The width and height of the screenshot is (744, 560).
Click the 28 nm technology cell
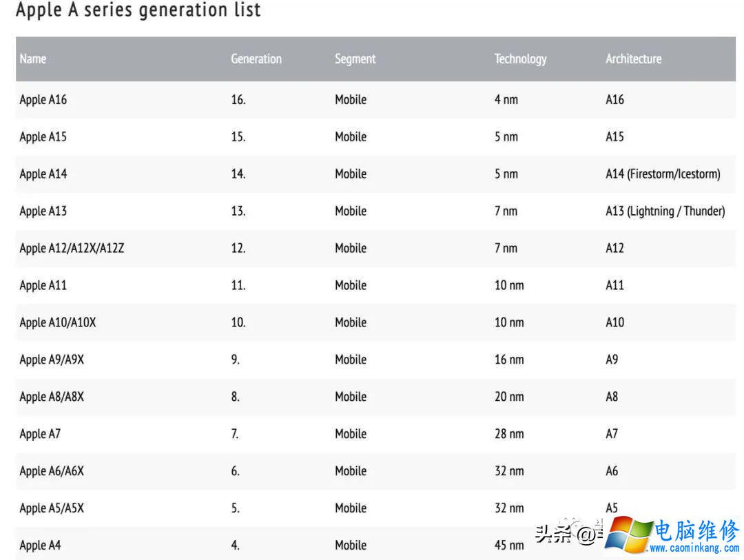509,435
